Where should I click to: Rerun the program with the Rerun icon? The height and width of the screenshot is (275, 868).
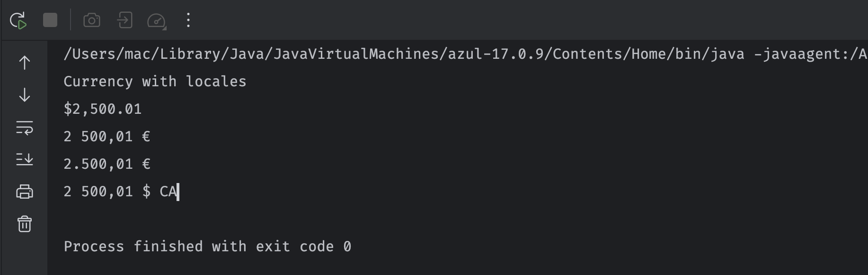click(x=18, y=20)
